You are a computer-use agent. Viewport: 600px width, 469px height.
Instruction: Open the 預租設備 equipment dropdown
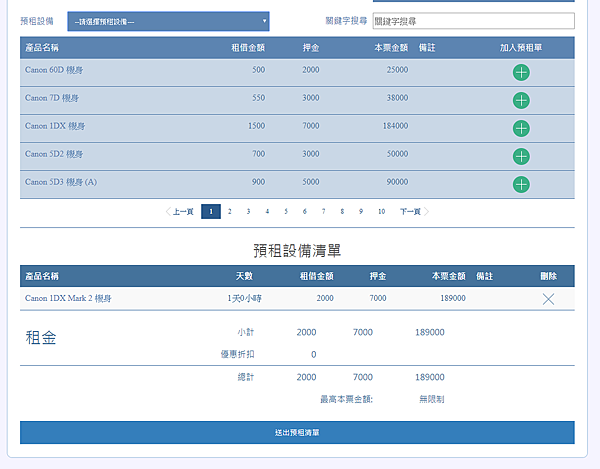(x=168, y=21)
